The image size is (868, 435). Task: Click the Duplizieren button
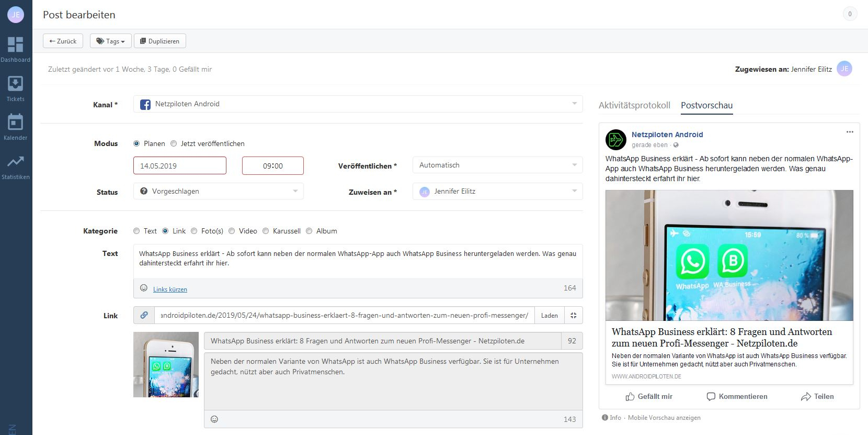click(160, 41)
